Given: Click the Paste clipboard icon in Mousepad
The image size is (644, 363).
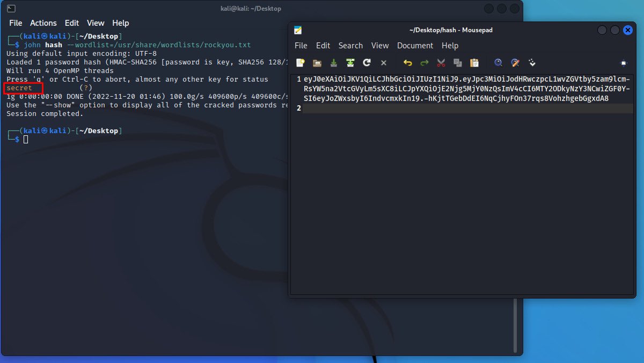Looking at the screenshot, I should point(474,63).
